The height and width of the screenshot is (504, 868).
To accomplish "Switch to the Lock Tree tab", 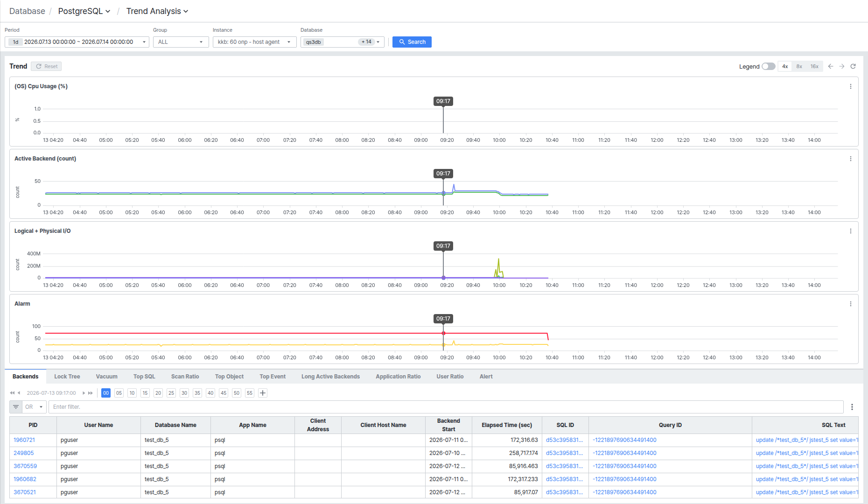I will click(67, 377).
